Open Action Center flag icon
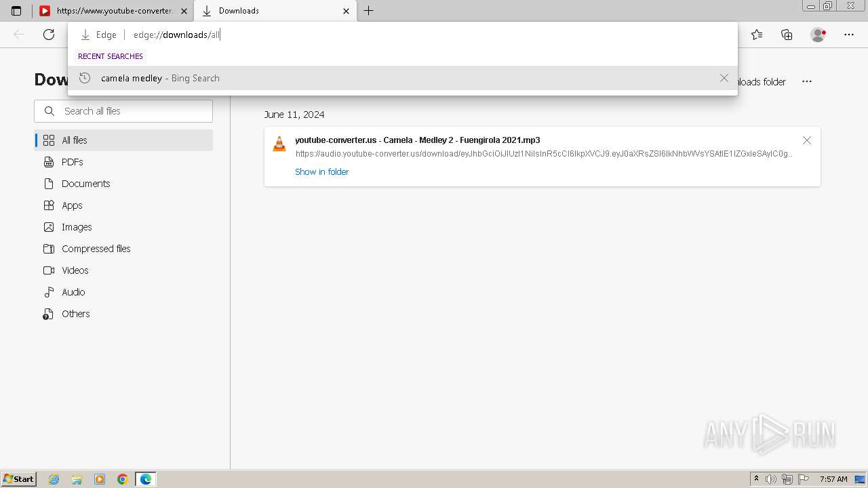This screenshot has width=868, height=488. 803,479
